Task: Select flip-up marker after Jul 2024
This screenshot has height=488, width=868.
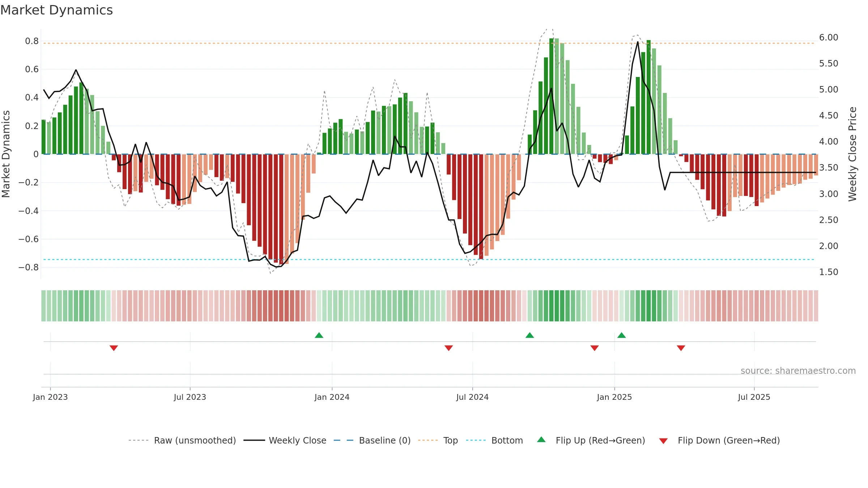Action: 530,335
